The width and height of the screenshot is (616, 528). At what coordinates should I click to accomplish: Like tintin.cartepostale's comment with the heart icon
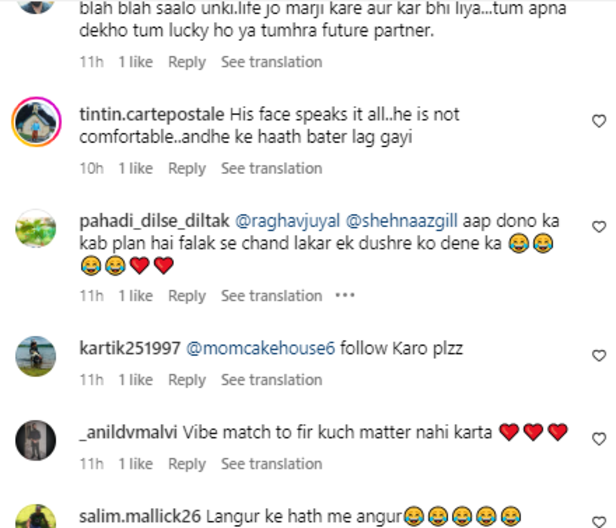tap(599, 121)
